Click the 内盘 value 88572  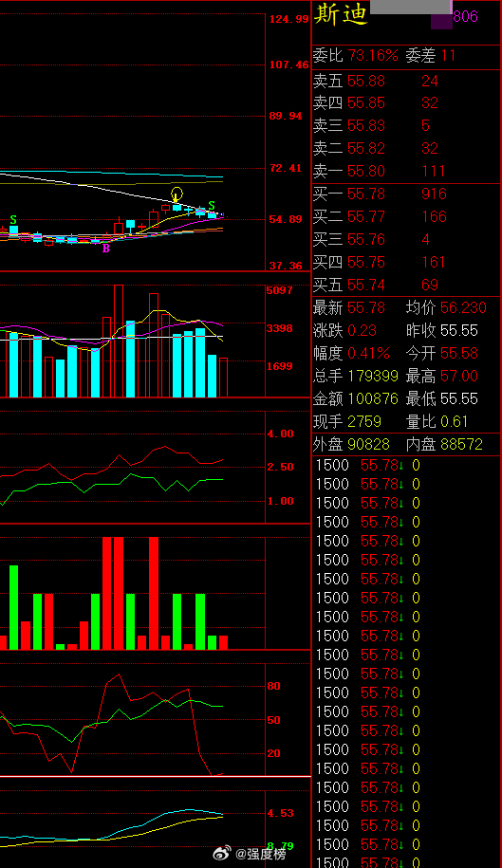click(x=461, y=444)
